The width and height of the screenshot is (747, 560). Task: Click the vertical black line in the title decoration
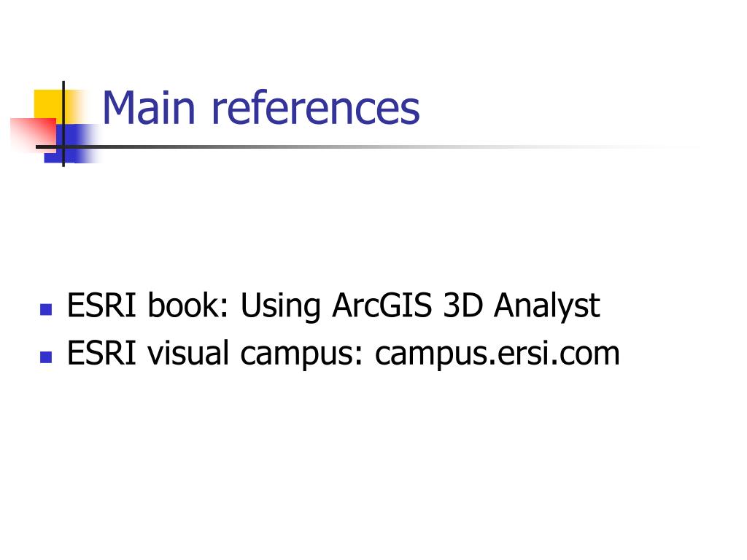point(63,124)
